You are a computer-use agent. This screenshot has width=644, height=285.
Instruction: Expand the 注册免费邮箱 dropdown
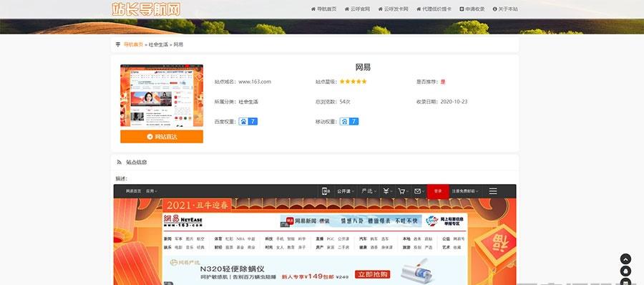[465, 191]
